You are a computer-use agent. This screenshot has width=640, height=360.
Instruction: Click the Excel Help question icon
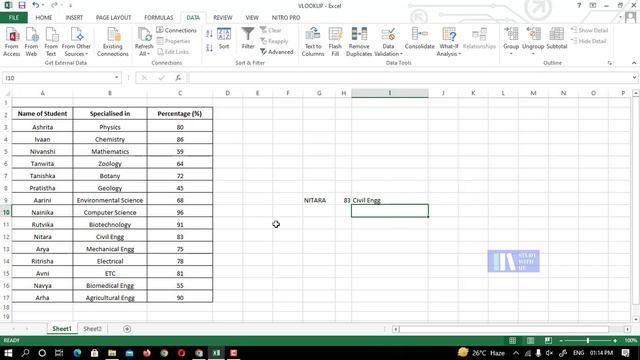(x=579, y=5)
